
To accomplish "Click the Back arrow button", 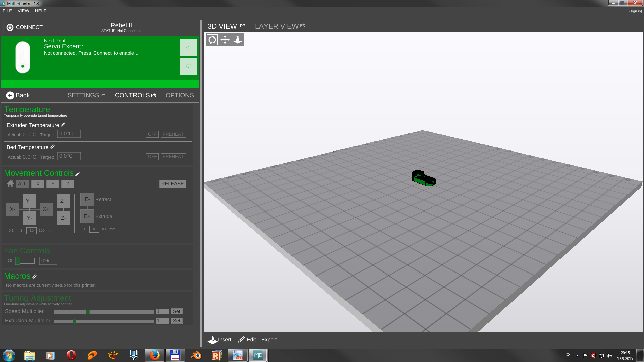I will pyautogui.click(x=10, y=95).
